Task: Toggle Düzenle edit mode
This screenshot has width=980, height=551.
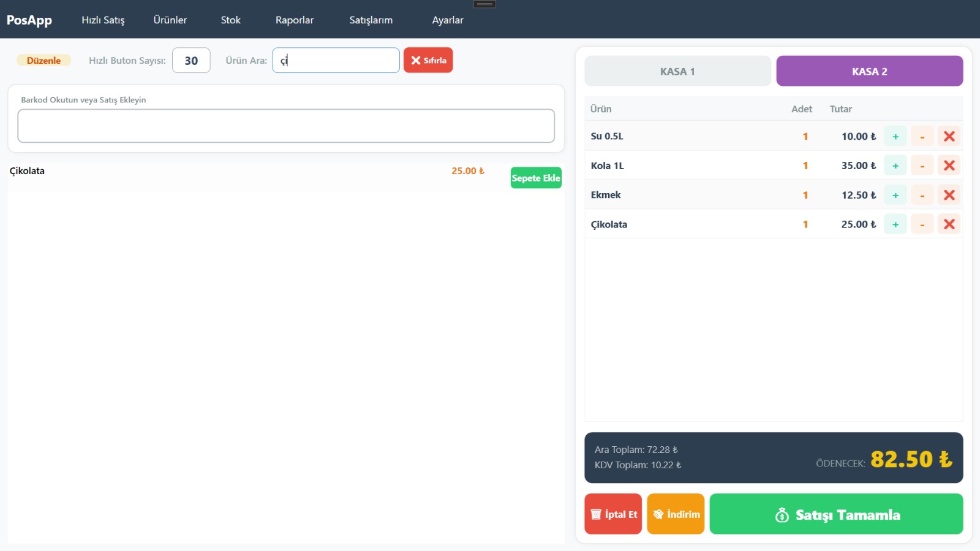Action: (x=43, y=60)
